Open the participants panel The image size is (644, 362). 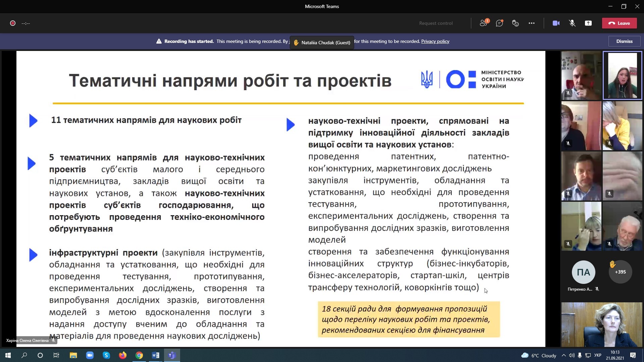tap(483, 23)
